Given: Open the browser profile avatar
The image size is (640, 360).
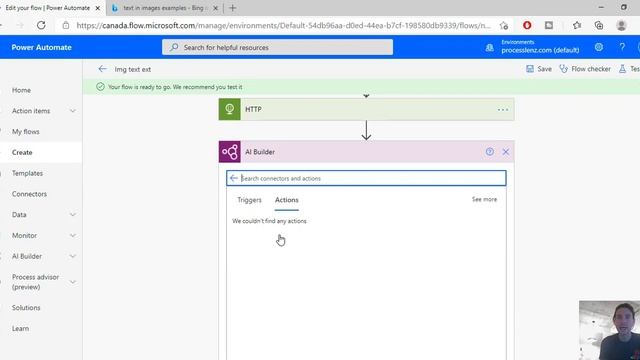Looking at the screenshot, I should [x=621, y=25].
